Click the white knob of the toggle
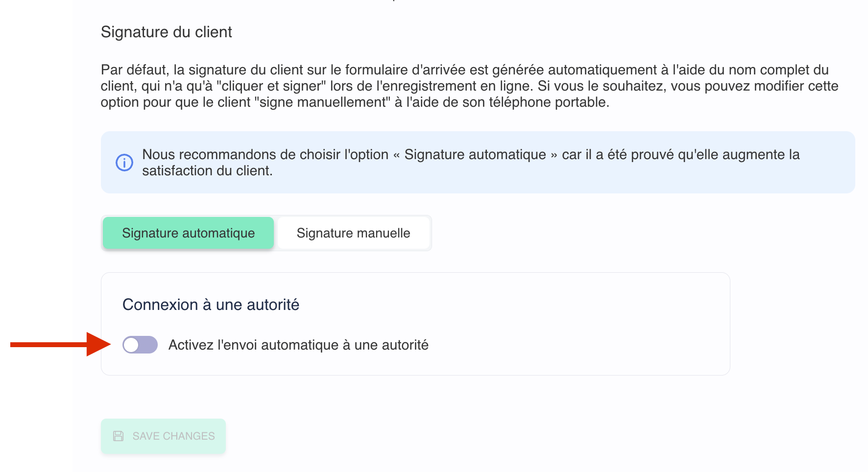The width and height of the screenshot is (868, 472). (131, 345)
